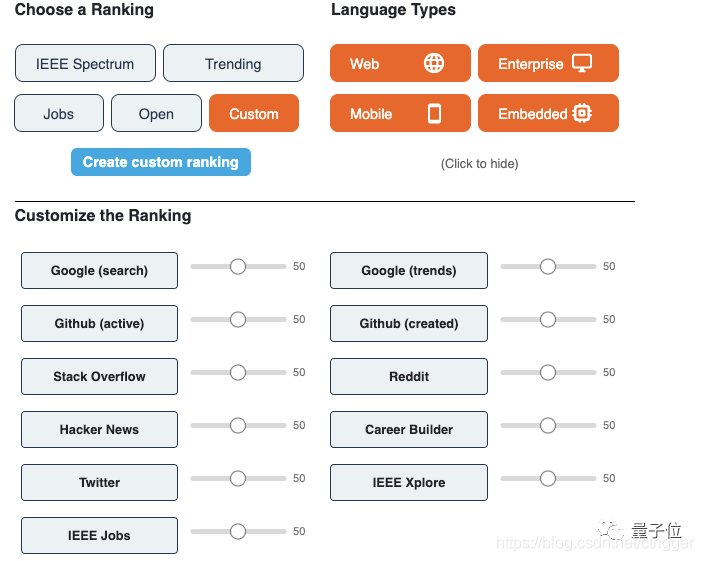
Task: Choose the Open ranking
Action: point(156,113)
